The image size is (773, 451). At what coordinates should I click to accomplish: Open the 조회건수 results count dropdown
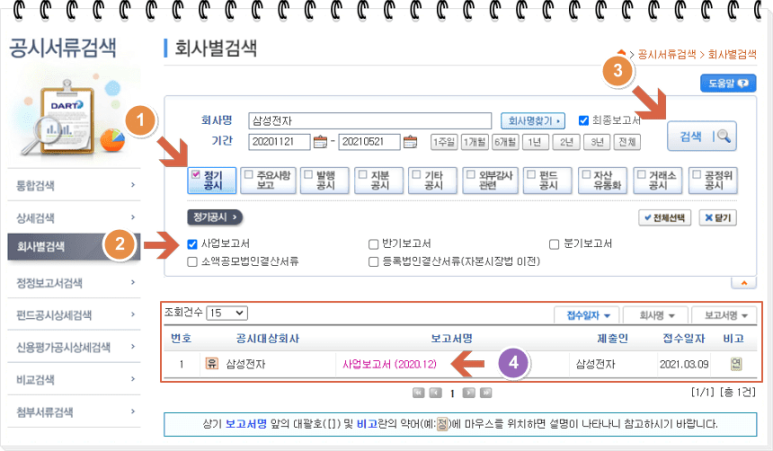tap(227, 313)
